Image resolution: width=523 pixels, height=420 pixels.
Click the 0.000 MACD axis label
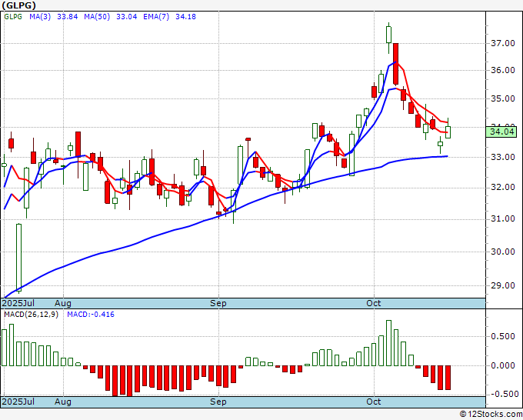point(503,365)
